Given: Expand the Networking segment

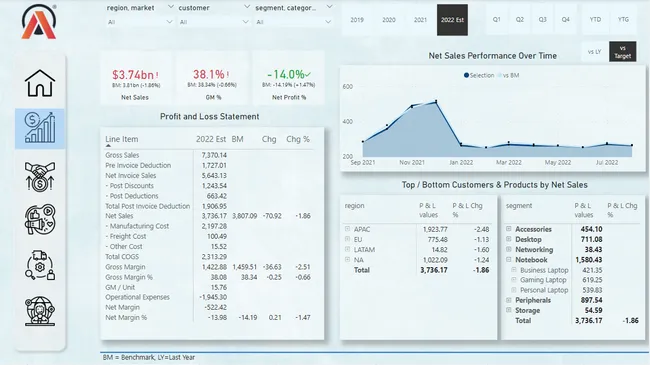Looking at the screenshot, I should coord(509,249).
